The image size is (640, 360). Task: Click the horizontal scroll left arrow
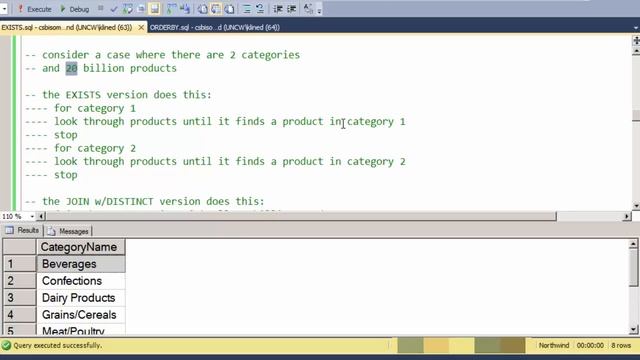[x=41, y=216]
